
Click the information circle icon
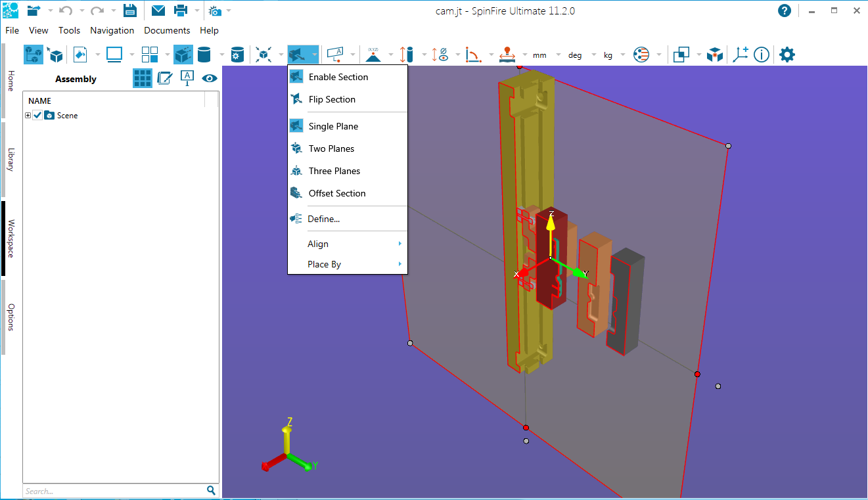(761, 55)
